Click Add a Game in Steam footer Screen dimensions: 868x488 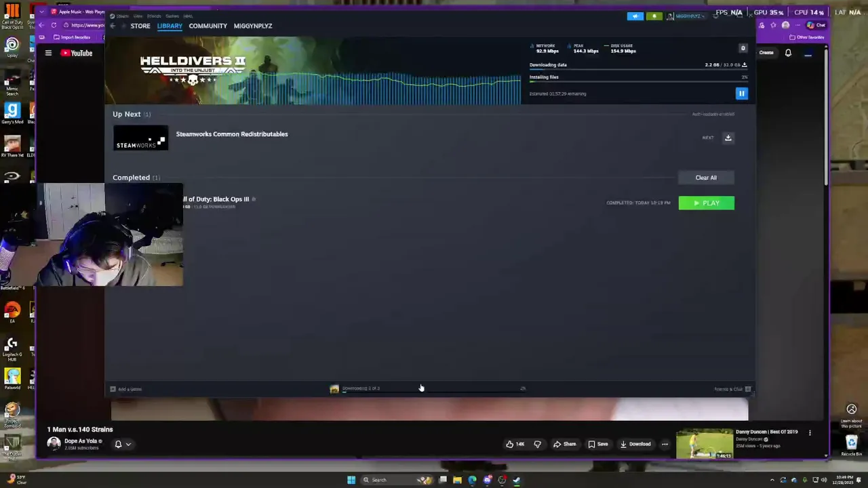pos(126,389)
